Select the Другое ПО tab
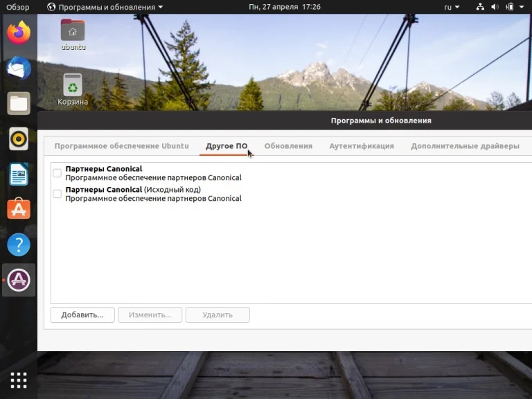Viewport: 532px width, 399px height. tap(227, 146)
